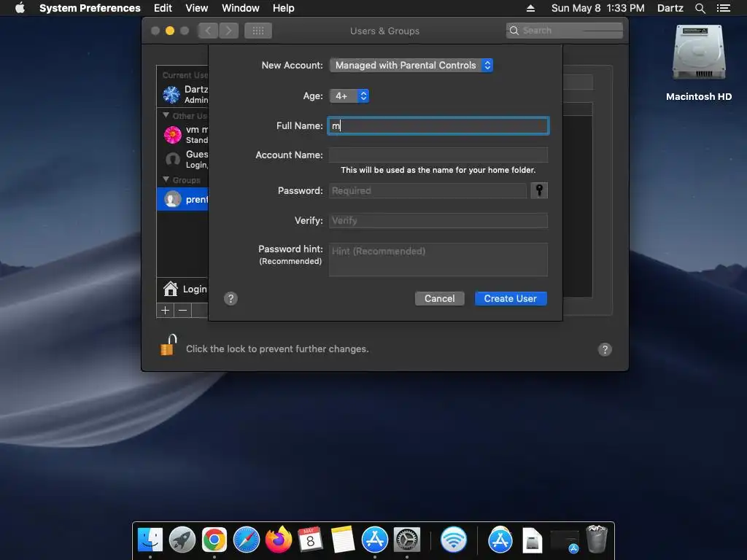
Task: Select the Dartz admin user
Action: [182, 94]
